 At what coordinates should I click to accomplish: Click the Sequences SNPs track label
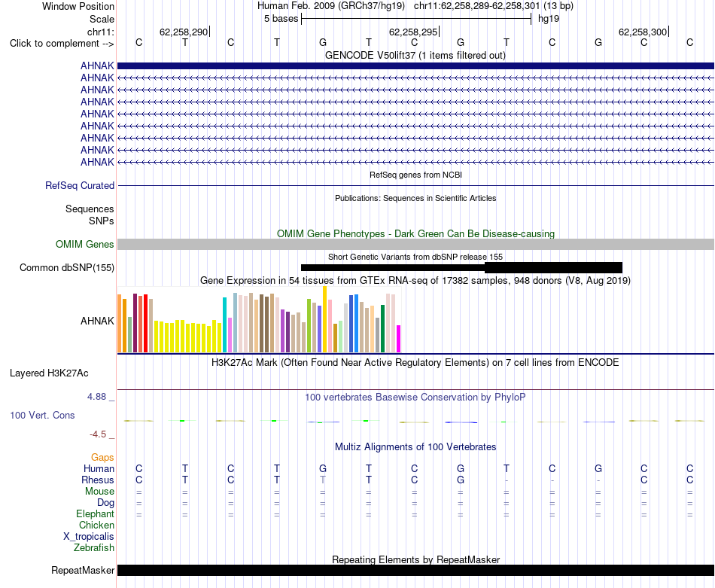coord(90,215)
